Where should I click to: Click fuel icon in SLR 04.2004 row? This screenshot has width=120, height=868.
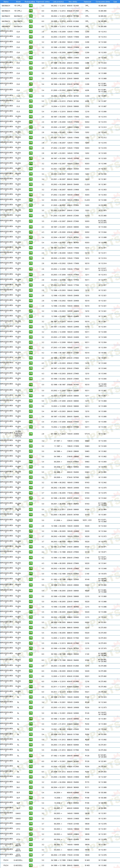click(x=31, y=793)
